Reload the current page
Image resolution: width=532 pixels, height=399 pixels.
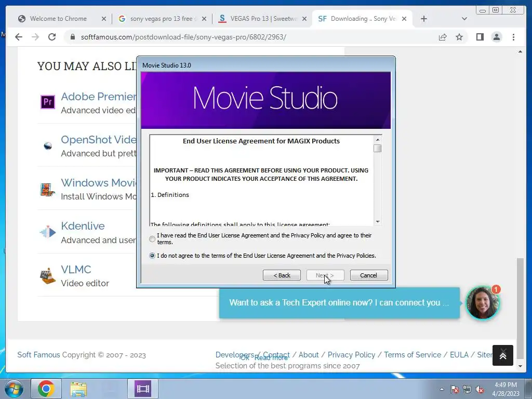pos(52,37)
